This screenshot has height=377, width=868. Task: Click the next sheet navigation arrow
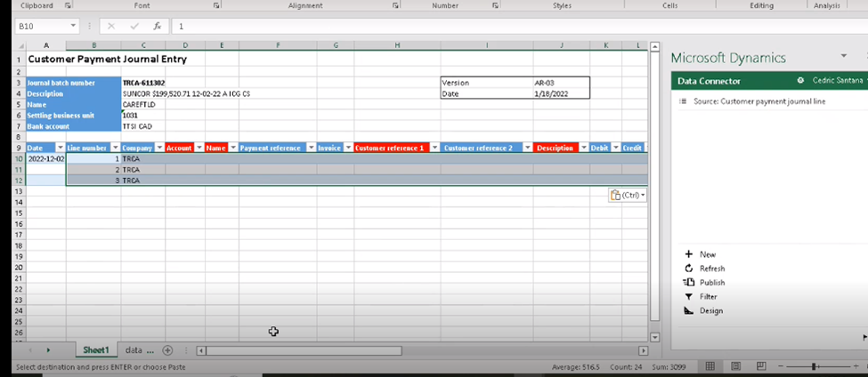tap(48, 350)
